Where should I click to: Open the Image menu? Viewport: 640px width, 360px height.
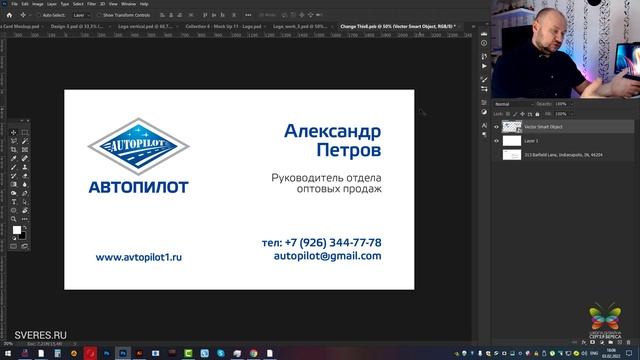click(x=38, y=4)
